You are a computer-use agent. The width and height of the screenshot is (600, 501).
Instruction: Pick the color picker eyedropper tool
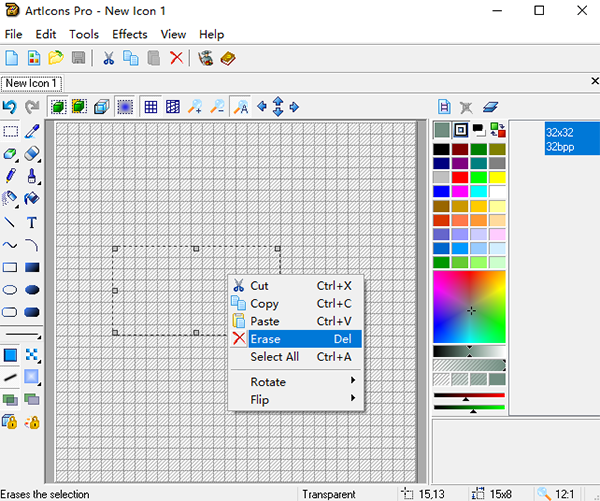32,131
